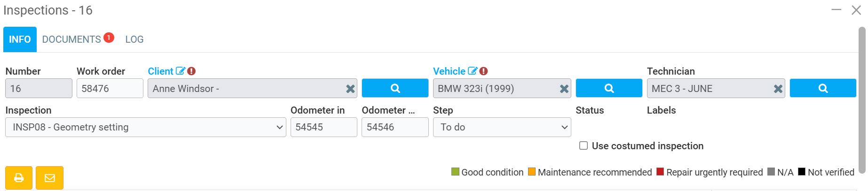Click the Vehicle label link

(x=449, y=71)
